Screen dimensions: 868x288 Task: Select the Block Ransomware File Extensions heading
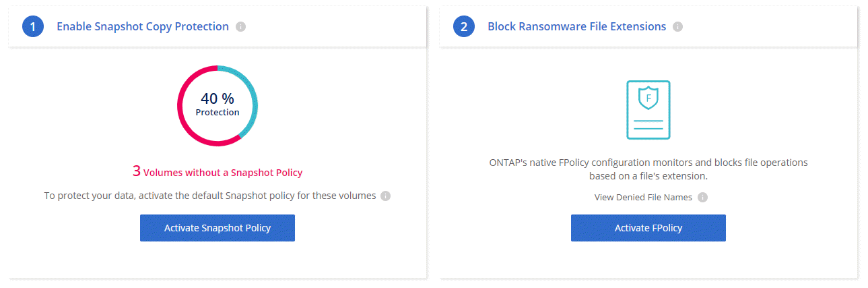coord(577,27)
